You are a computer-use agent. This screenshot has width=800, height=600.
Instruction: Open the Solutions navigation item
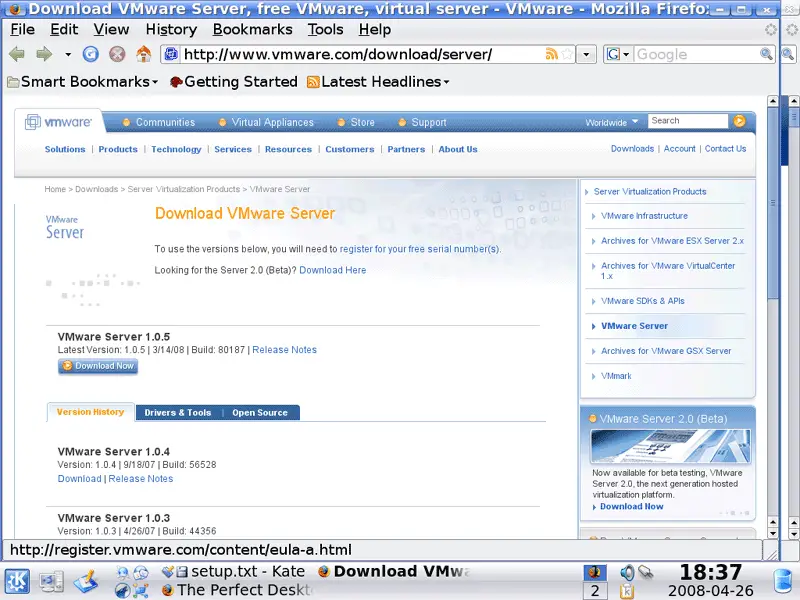(x=65, y=149)
